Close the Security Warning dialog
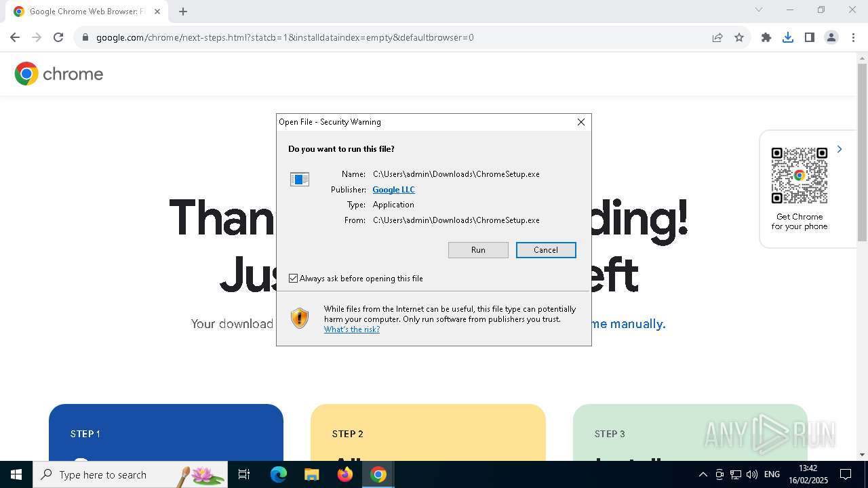The width and height of the screenshot is (868, 488). pyautogui.click(x=581, y=122)
